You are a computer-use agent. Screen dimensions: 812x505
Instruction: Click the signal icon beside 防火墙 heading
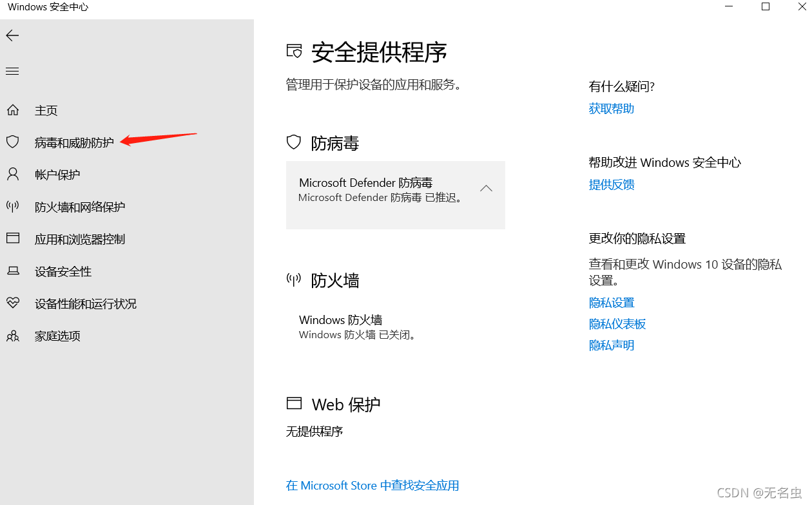pyautogui.click(x=294, y=280)
